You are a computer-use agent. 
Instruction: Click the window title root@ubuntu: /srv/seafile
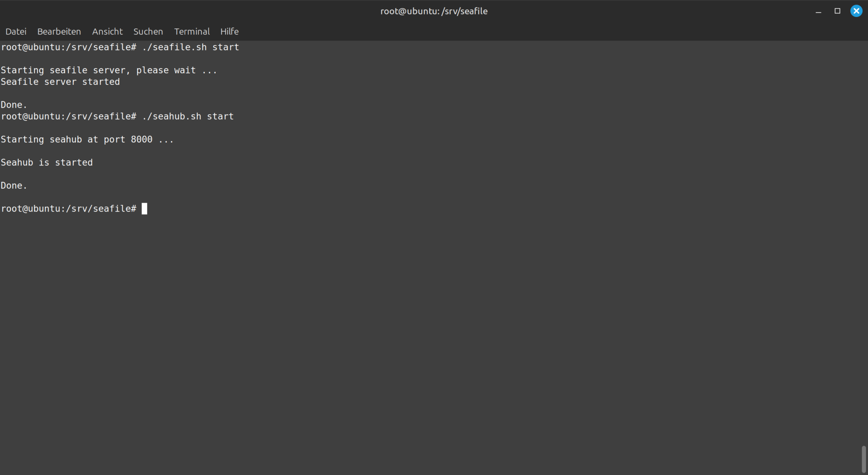pyautogui.click(x=434, y=11)
